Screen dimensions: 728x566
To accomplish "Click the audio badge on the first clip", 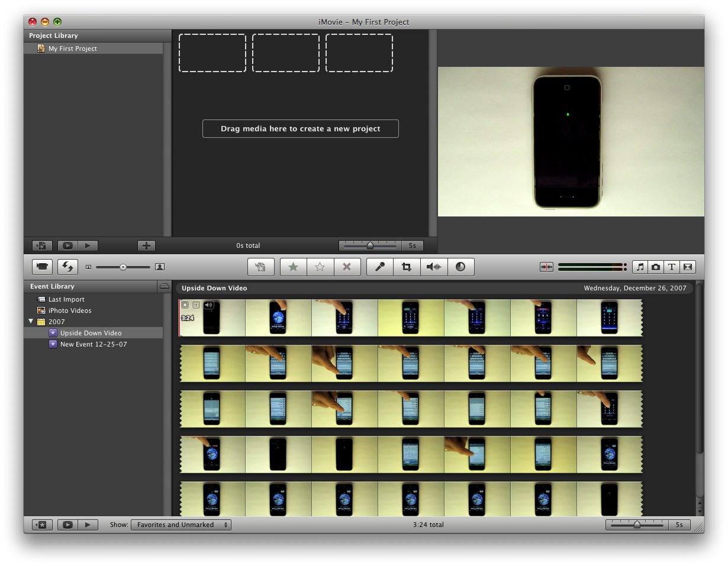I will (208, 305).
